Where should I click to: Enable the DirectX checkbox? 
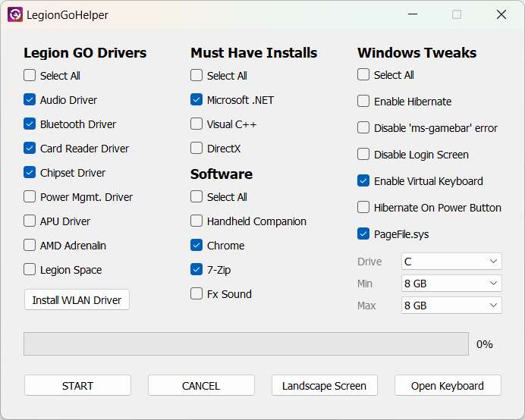coord(196,149)
